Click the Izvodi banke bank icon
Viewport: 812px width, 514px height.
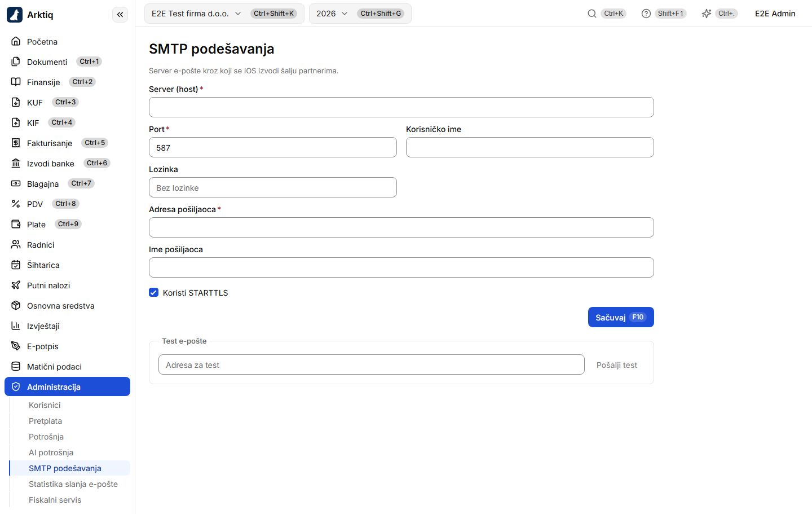click(16, 163)
